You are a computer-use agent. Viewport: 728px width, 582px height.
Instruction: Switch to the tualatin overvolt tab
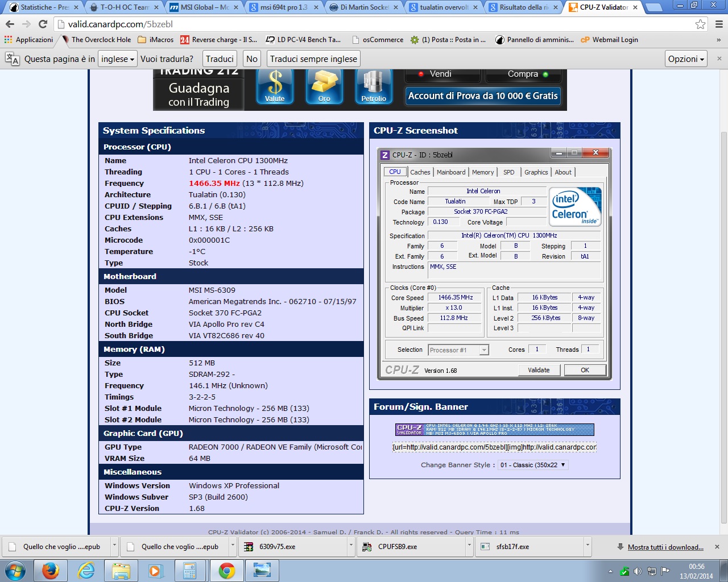tap(444, 7)
